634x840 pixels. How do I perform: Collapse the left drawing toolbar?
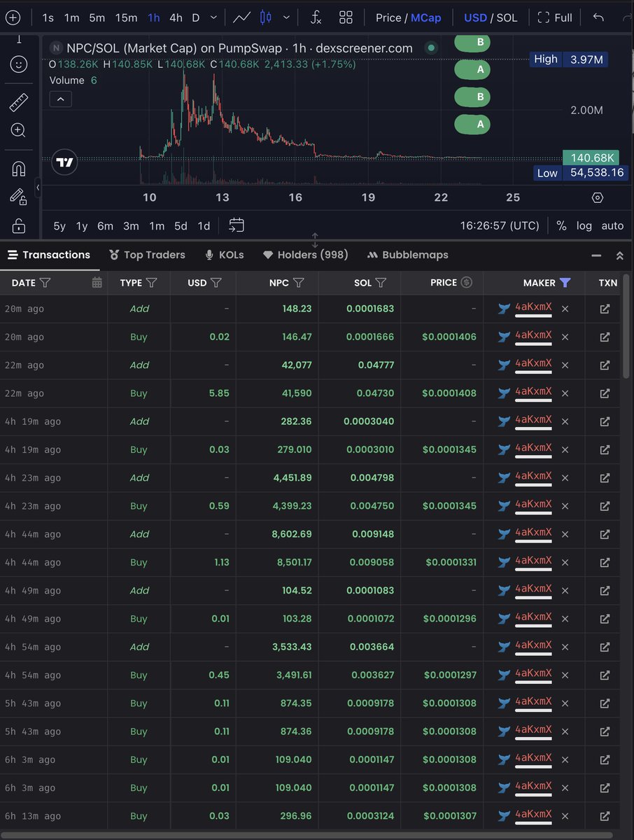tap(38, 188)
